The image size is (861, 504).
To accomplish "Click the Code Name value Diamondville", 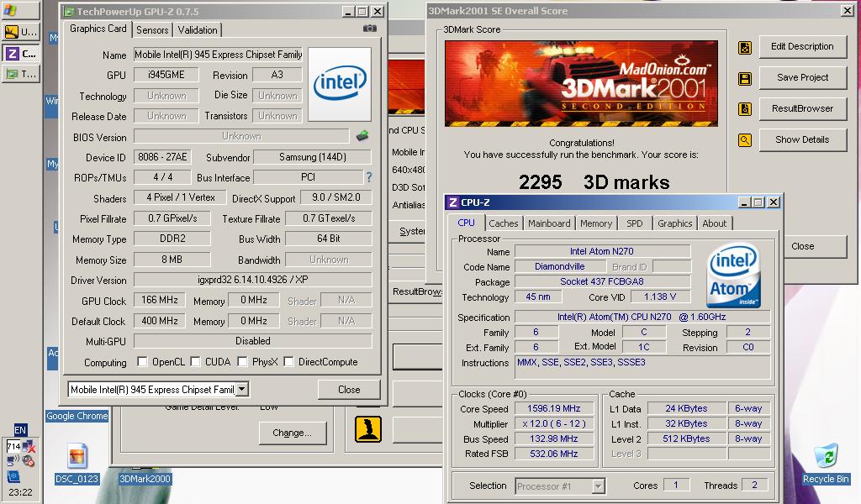I will (x=559, y=266).
